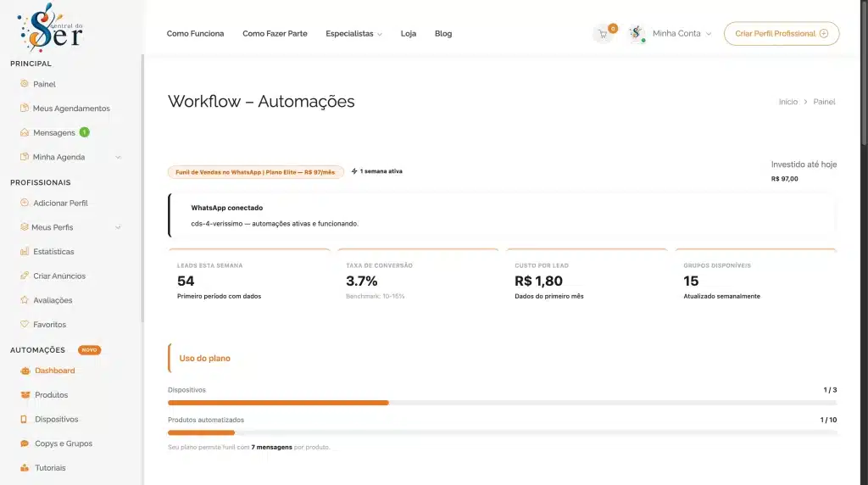Image resolution: width=868 pixels, height=485 pixels.
Task: Click the Criar Perfil Profissional button
Action: 781,34
